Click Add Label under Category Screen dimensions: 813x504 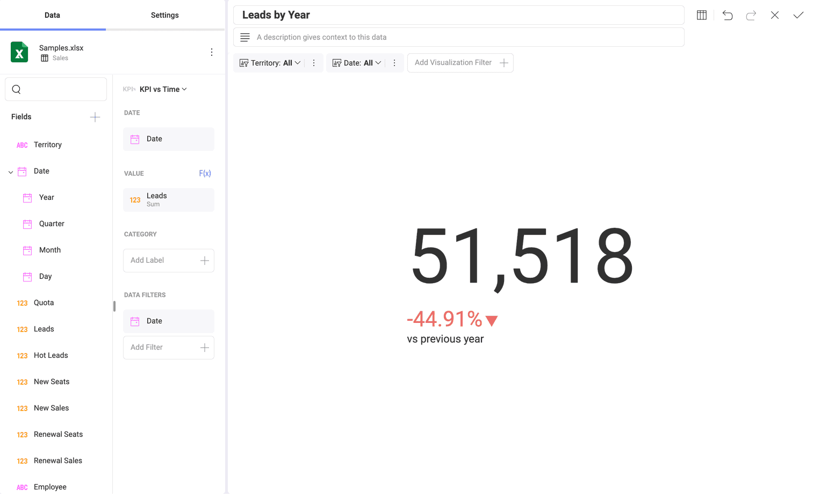pyautogui.click(x=169, y=260)
